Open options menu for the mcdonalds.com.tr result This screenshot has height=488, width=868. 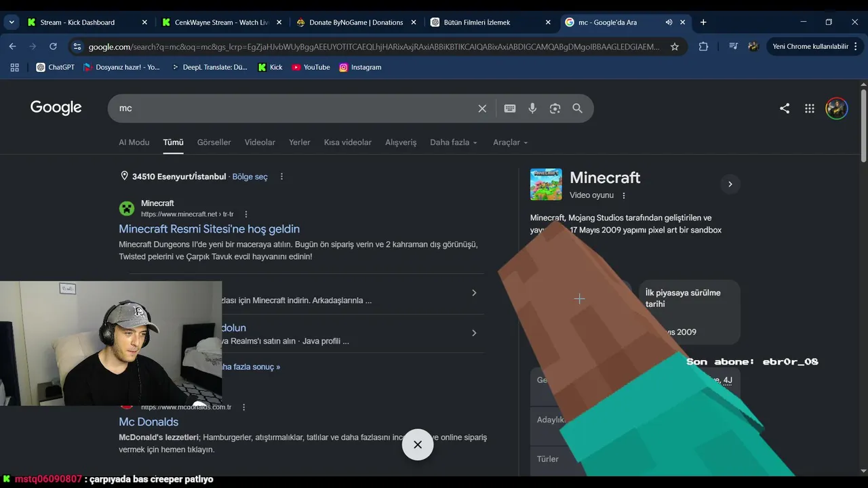[x=244, y=407]
